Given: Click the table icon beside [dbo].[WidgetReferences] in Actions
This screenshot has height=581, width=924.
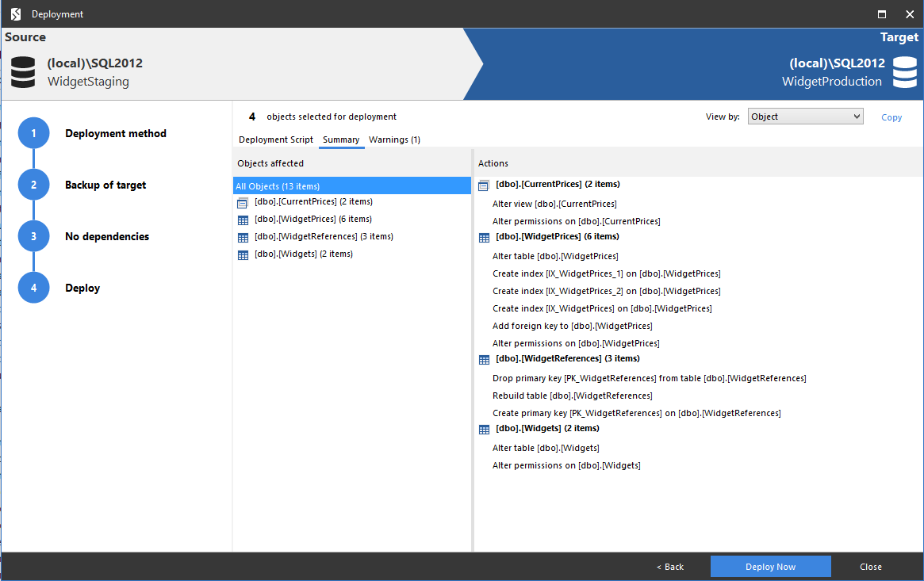Looking at the screenshot, I should coord(483,359).
